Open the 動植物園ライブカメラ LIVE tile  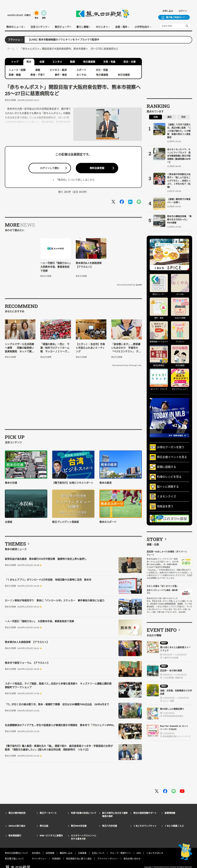159,330
